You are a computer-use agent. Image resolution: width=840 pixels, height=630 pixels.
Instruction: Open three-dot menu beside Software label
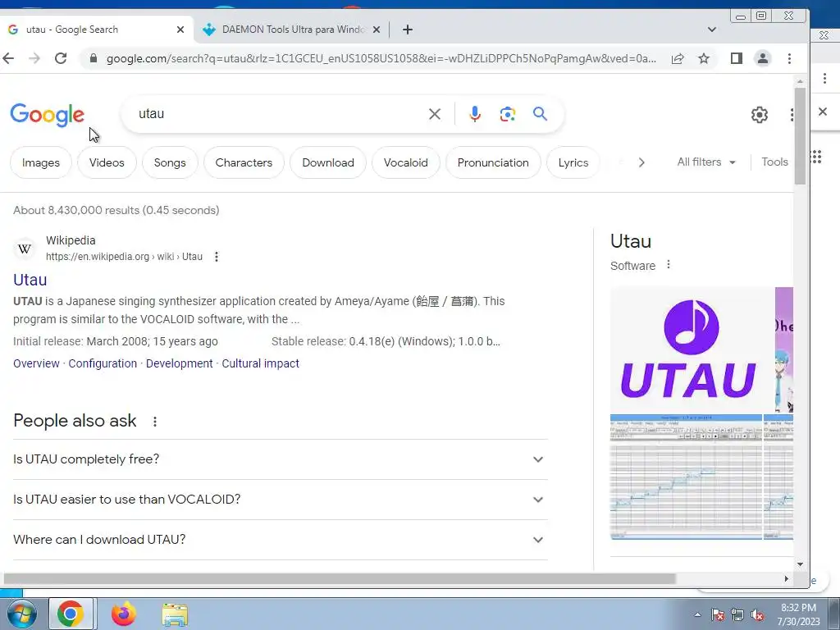(668, 265)
